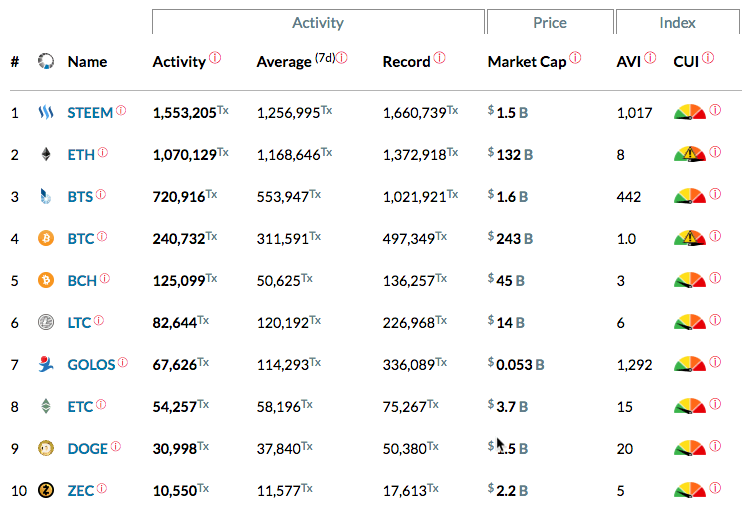Select the Index group tab
751x511 pixels.
click(x=677, y=22)
